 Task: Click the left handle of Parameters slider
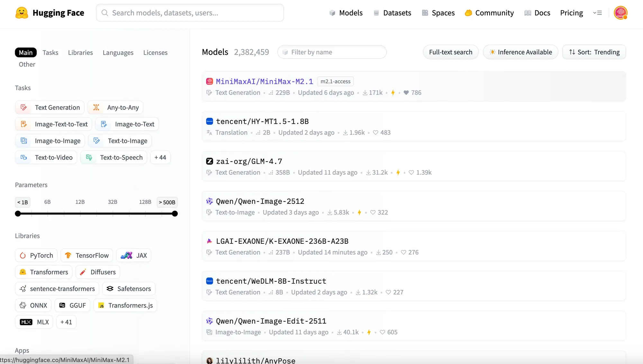click(18, 214)
